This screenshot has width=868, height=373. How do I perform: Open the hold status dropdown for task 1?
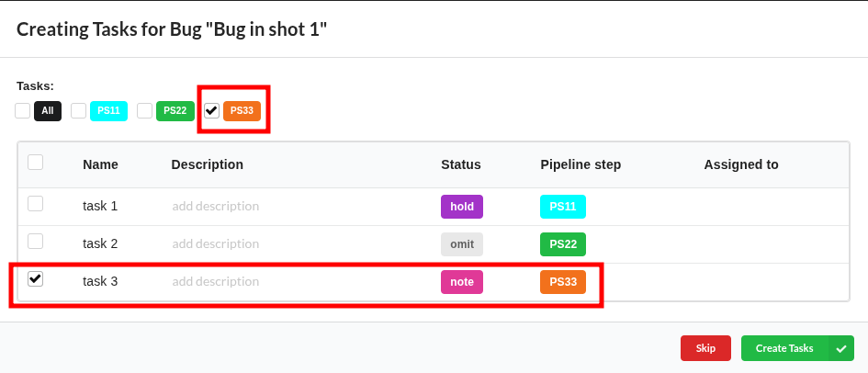(462, 207)
